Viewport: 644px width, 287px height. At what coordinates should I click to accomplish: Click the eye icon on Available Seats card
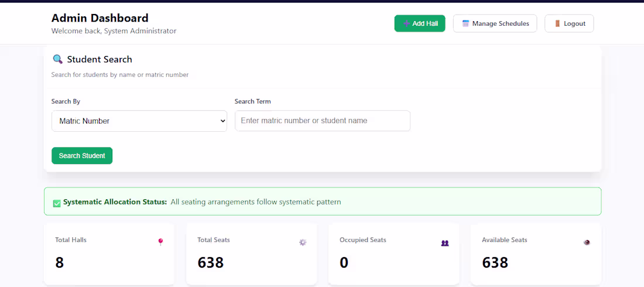587,242
